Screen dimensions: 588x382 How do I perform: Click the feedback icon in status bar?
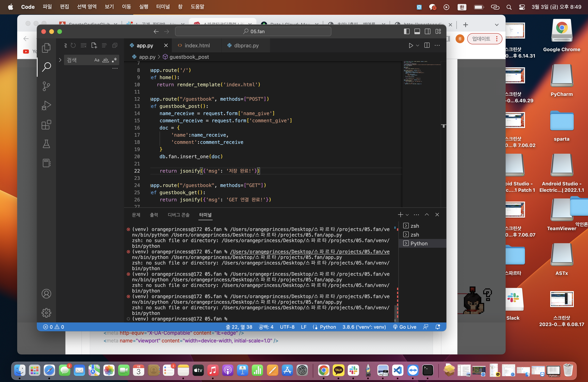[425, 327]
